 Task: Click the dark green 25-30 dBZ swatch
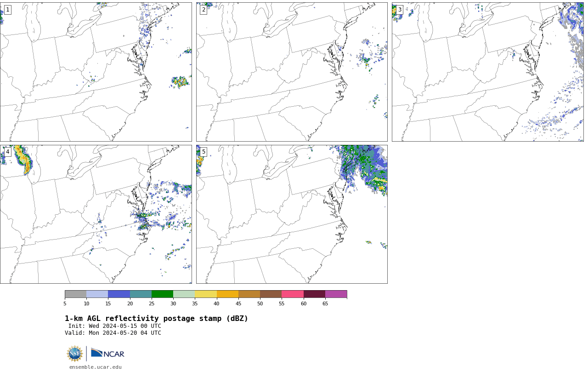162,294
